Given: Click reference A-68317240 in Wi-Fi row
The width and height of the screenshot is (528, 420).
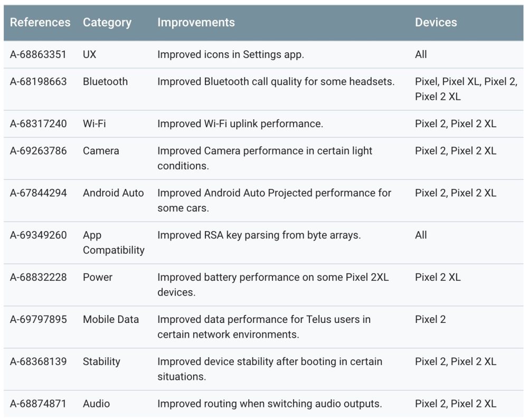Looking at the screenshot, I should 39,124.
